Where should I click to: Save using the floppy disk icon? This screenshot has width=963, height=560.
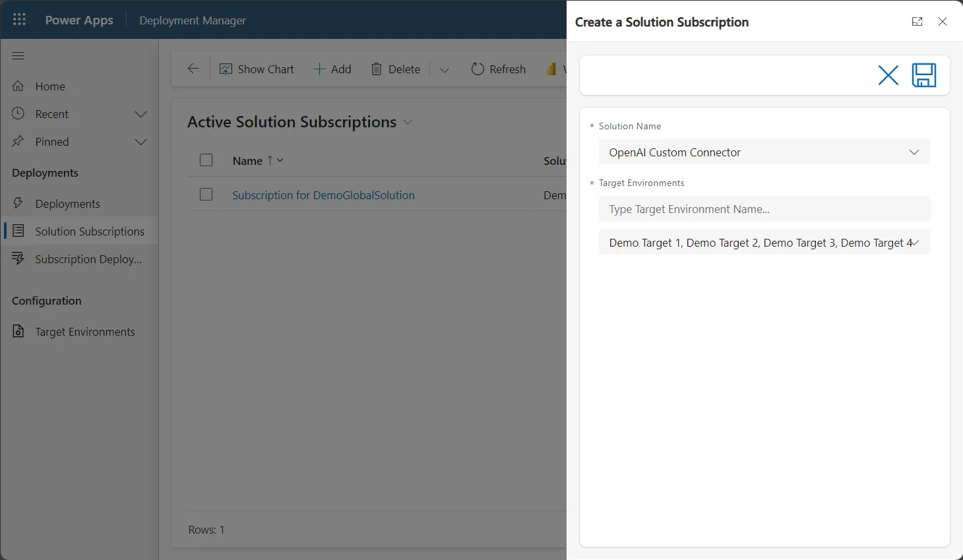924,75
